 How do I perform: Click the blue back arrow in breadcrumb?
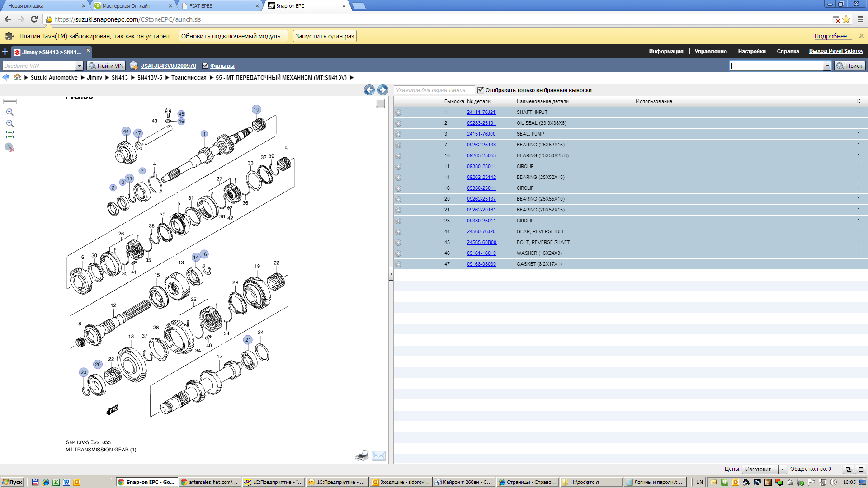pos(6,77)
